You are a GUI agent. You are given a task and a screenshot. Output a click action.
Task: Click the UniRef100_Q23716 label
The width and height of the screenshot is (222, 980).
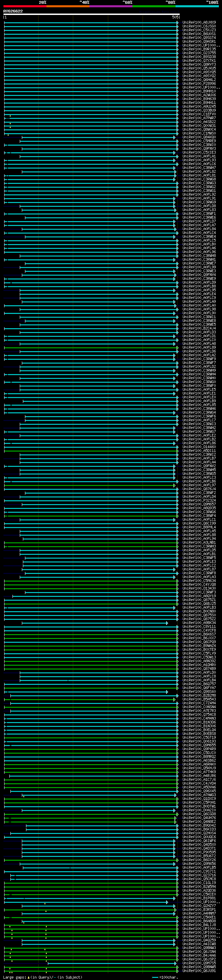tap(199, 875)
